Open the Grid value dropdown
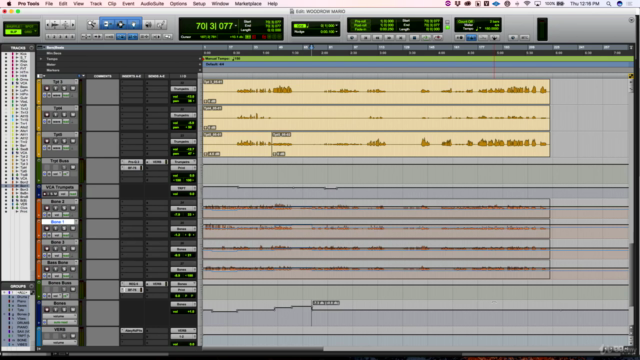Image resolution: width=640 pixels, height=360 pixels. pos(337,25)
